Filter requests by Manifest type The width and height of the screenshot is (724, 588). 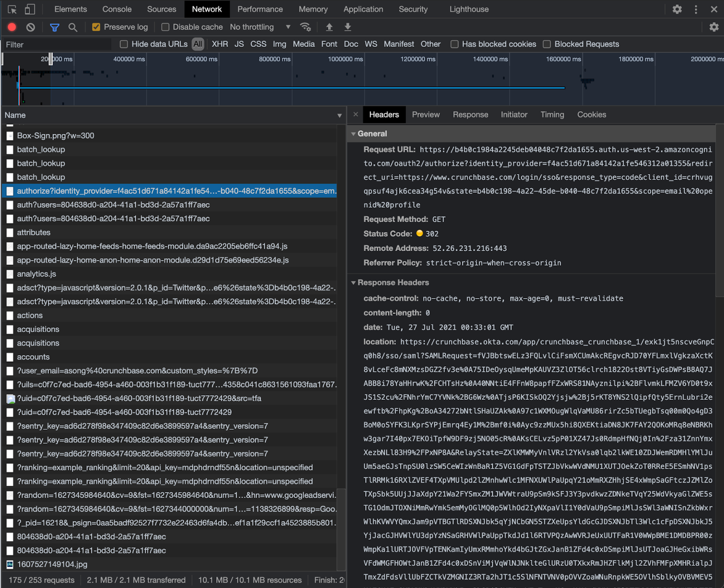pos(399,44)
